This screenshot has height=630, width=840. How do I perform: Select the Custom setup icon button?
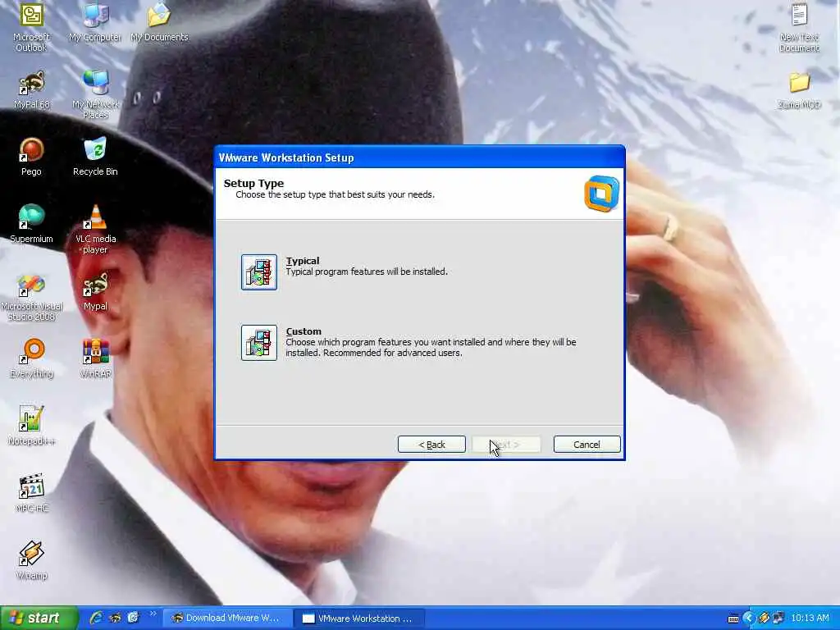[259, 343]
